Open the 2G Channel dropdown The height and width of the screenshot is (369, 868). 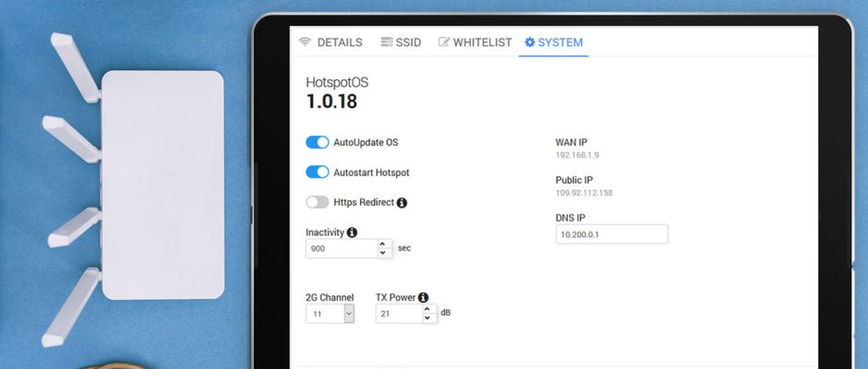(x=330, y=314)
